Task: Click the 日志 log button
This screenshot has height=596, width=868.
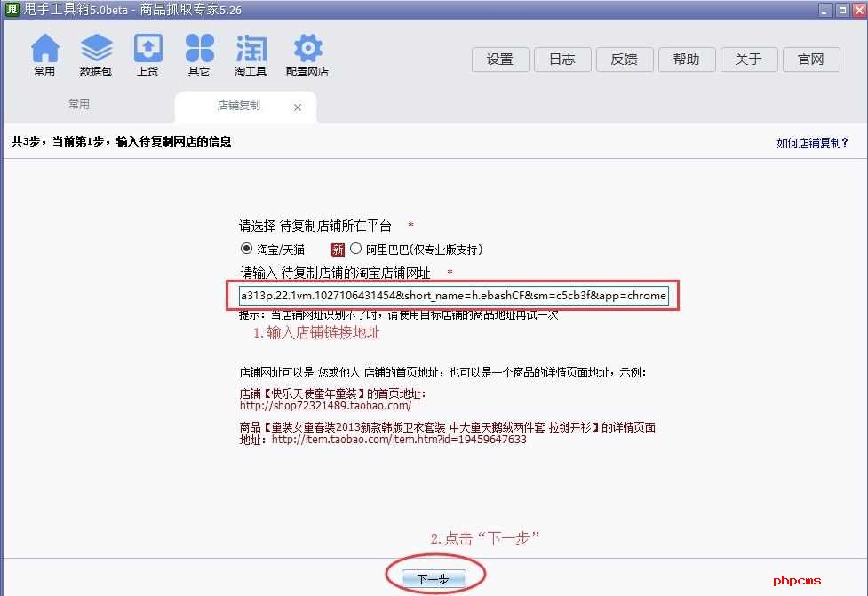Action: 562,60
